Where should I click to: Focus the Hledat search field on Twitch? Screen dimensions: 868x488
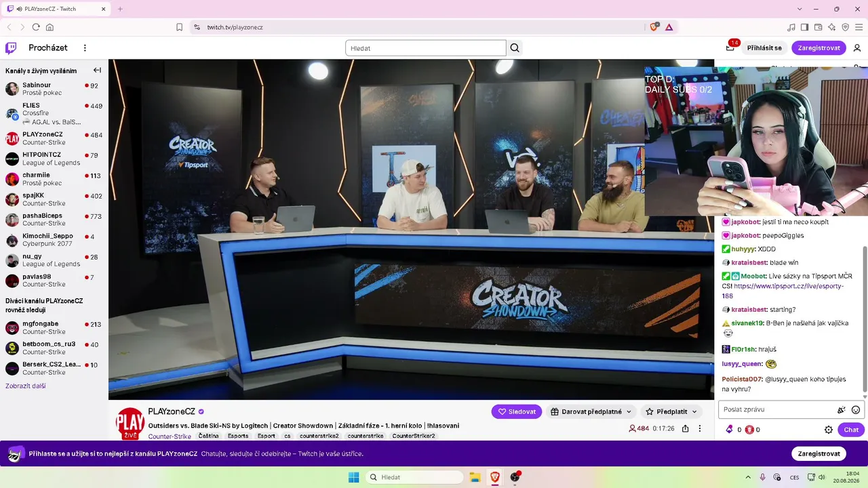pyautogui.click(x=426, y=48)
